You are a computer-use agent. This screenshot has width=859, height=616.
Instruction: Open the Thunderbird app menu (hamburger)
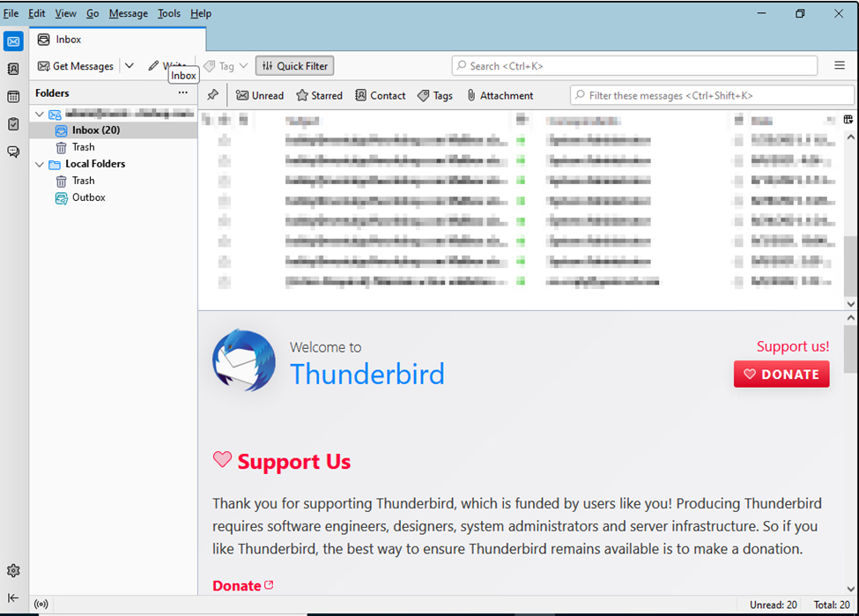pyautogui.click(x=840, y=66)
